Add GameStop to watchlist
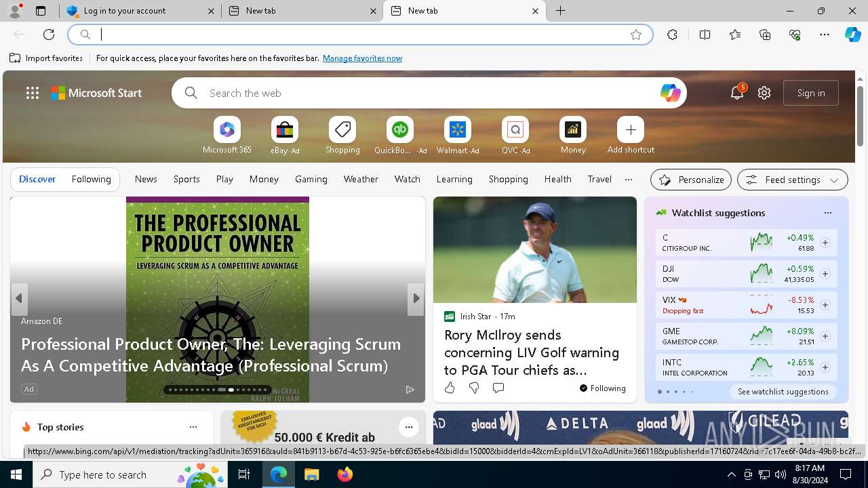This screenshot has width=868, height=488. coord(825,336)
